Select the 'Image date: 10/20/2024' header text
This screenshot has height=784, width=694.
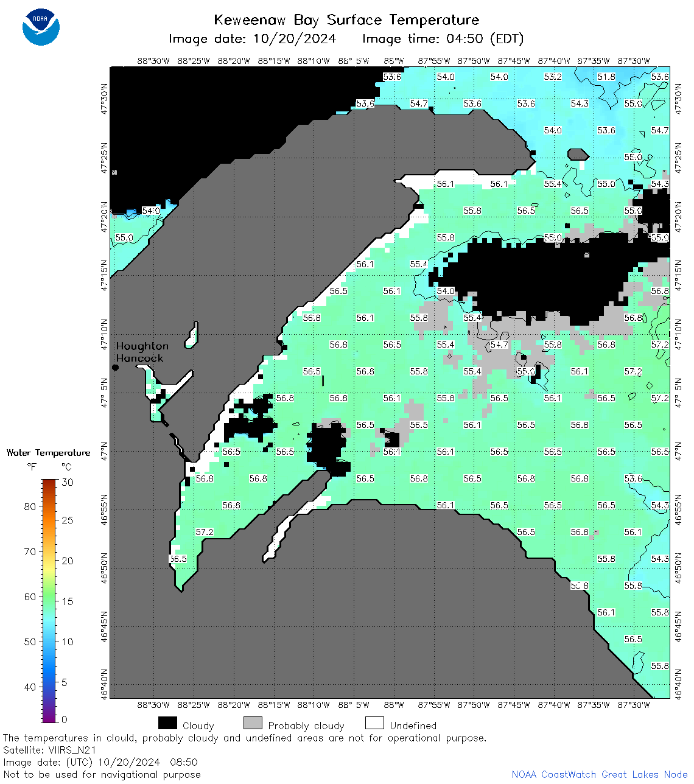(x=252, y=39)
